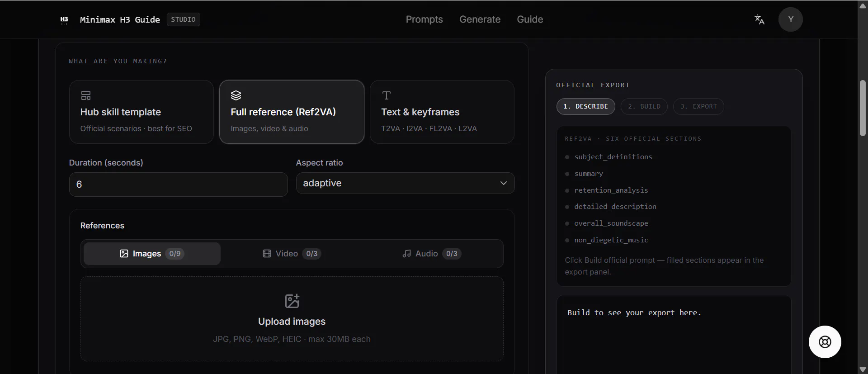The height and width of the screenshot is (374, 868).
Task: Click the Duration (seconds) field label
Action: [x=106, y=163]
